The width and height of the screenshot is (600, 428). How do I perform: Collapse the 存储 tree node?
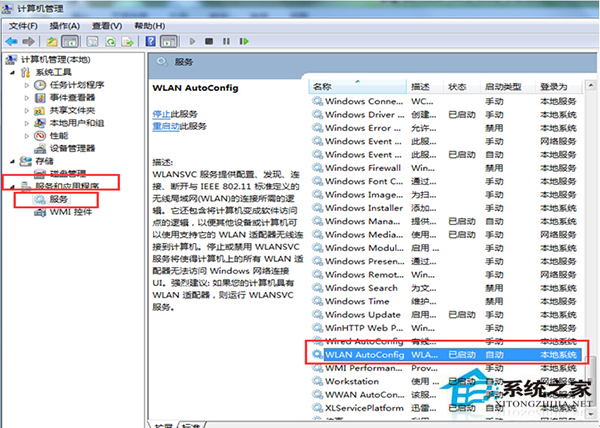[13, 161]
